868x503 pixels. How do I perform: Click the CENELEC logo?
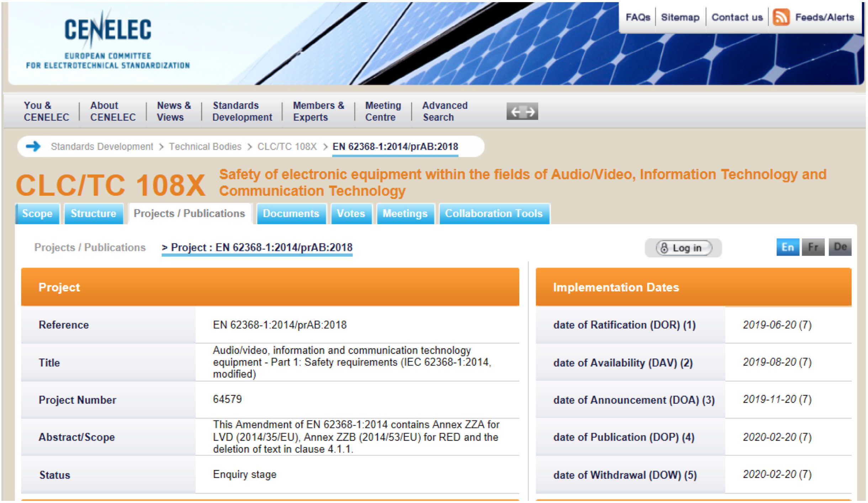tap(108, 39)
